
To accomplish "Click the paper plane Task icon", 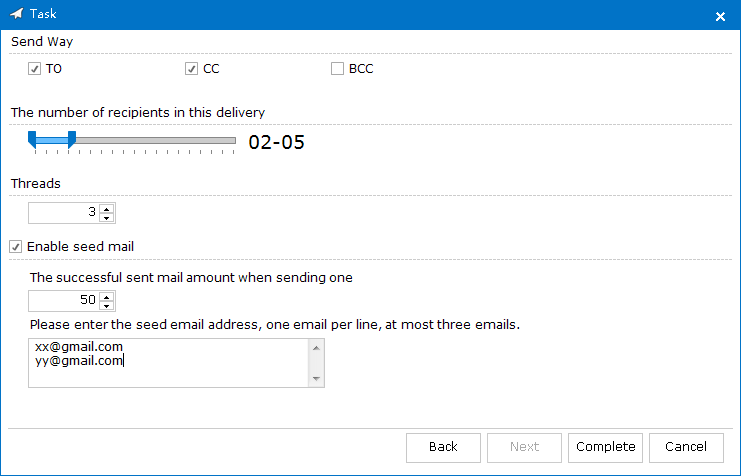I will click(x=17, y=14).
